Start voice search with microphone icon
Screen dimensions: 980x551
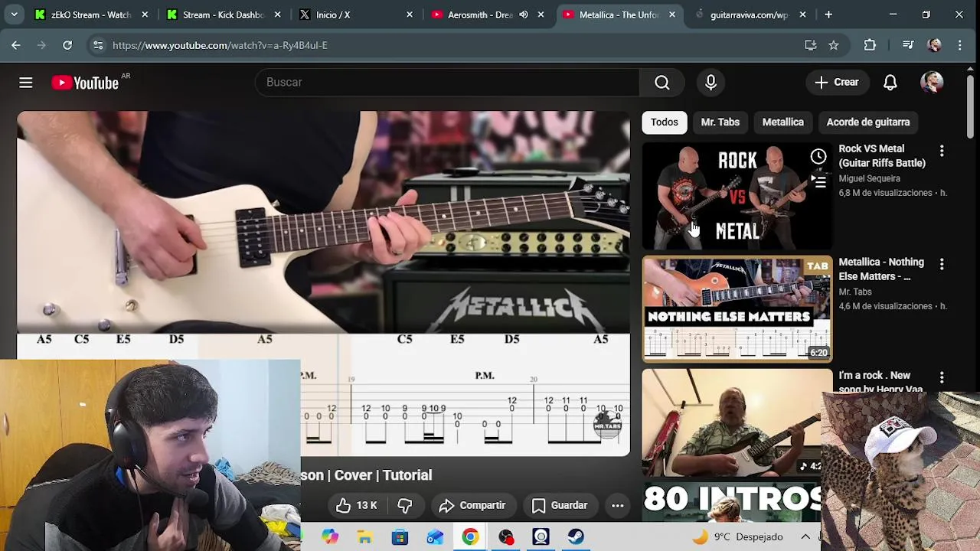click(x=710, y=83)
